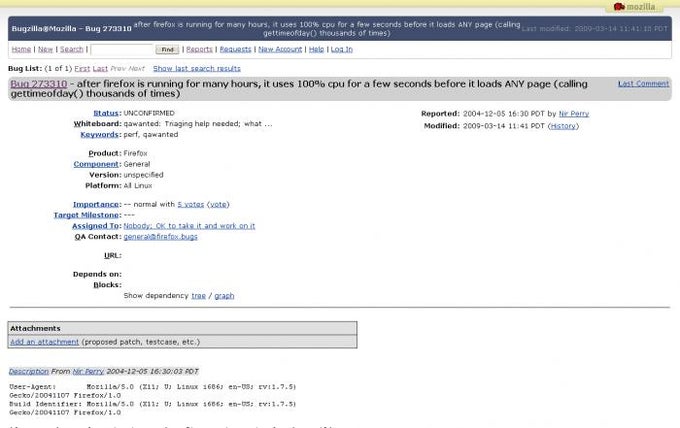Focus the quick search text field
Viewport: 680px width, 428px height.
click(x=122, y=49)
